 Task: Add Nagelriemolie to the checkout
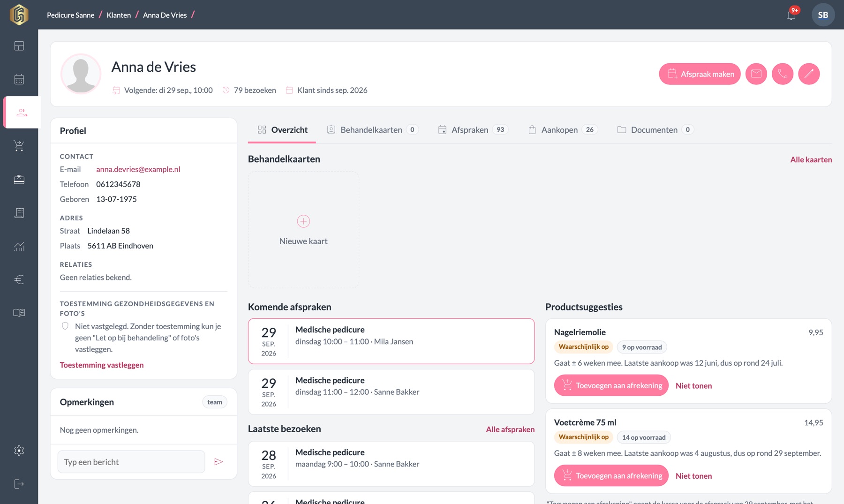[611, 385]
